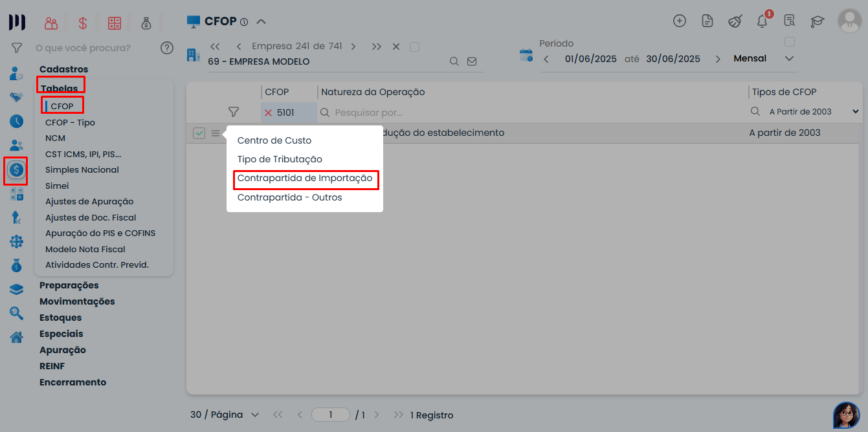Click the table filter funnel icon

click(234, 112)
